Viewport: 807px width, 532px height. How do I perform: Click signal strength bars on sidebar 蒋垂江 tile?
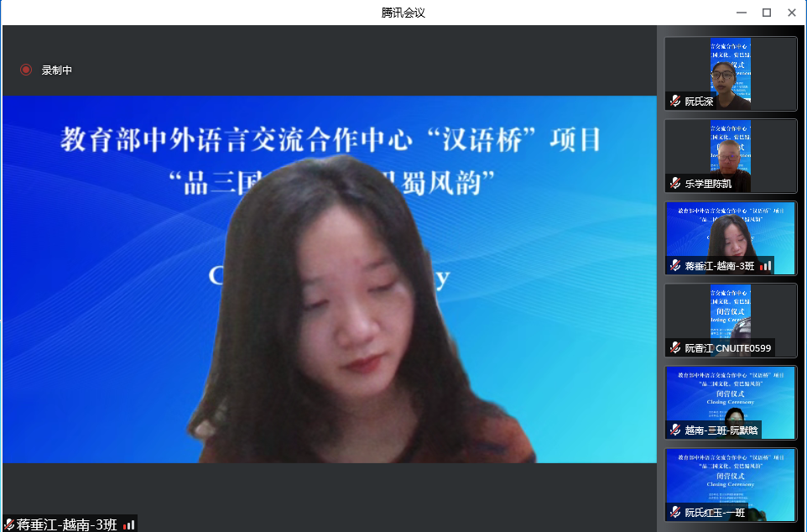click(x=766, y=266)
